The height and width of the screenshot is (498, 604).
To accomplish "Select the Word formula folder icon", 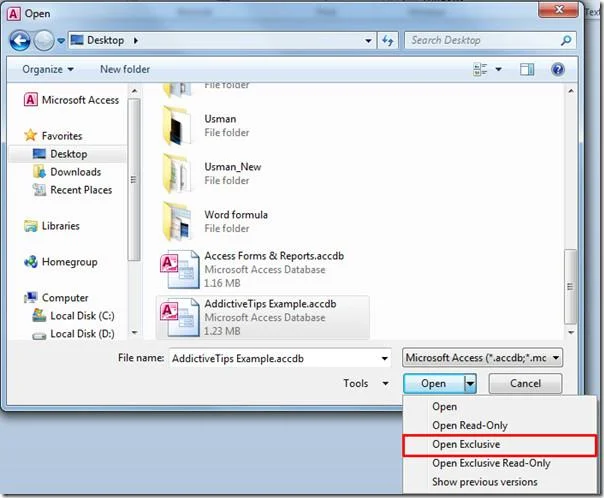I will coord(177,221).
